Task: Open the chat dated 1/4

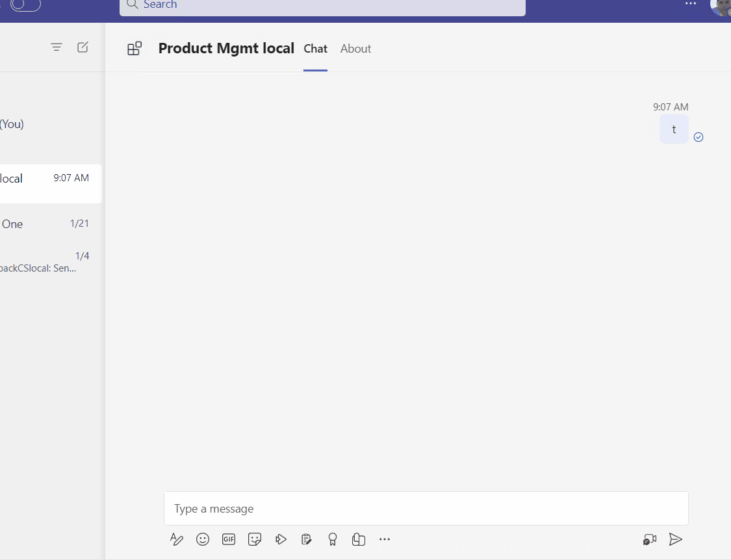Action: click(x=50, y=262)
